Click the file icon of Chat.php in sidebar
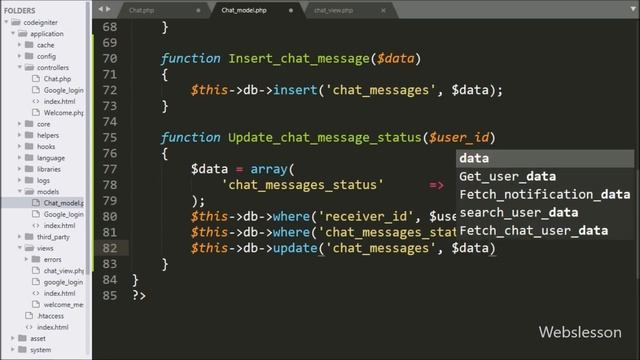The width and height of the screenshot is (640, 360). pos(36,78)
